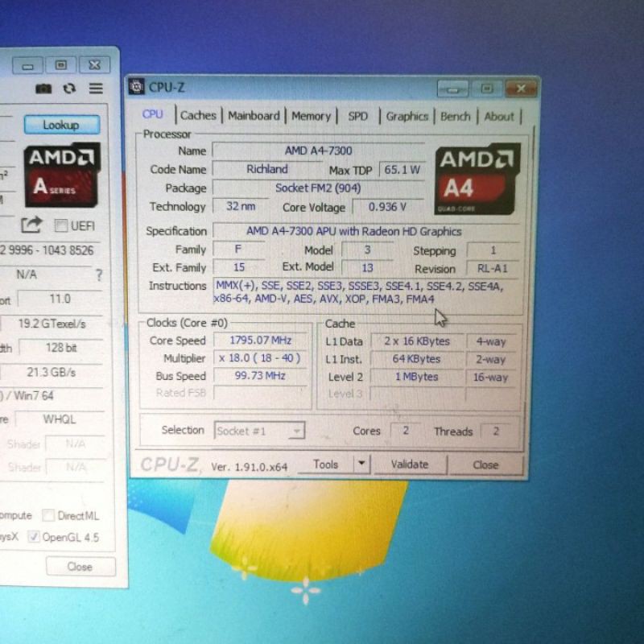The height and width of the screenshot is (644, 644).
Task: Open the Socket #1 selection dropdown
Action: (259, 431)
